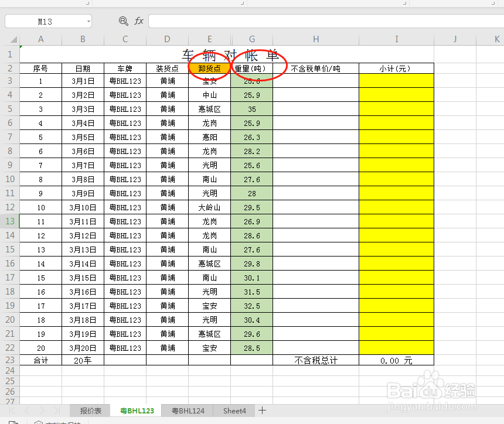Open the Name Box dropdown arrow

pyautogui.click(x=88, y=22)
